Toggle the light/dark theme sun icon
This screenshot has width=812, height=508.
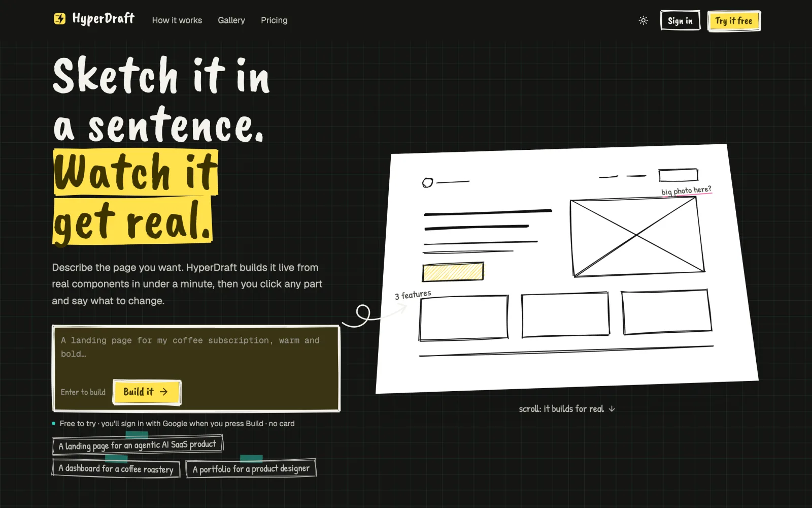pos(643,20)
